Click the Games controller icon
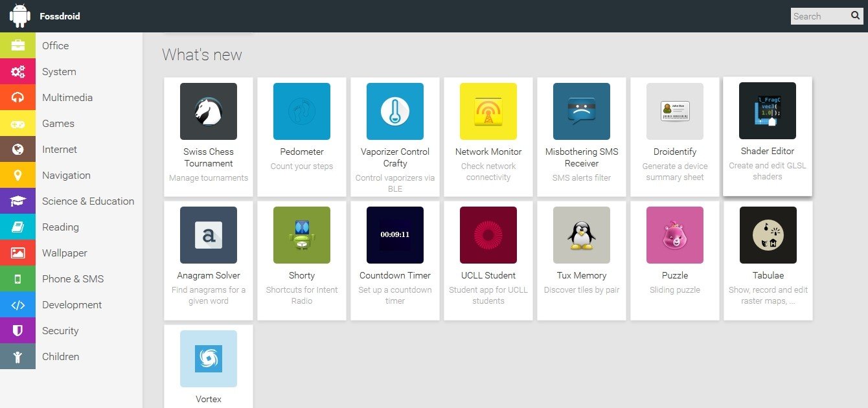Image resolution: width=868 pixels, height=408 pixels. pos(17,123)
